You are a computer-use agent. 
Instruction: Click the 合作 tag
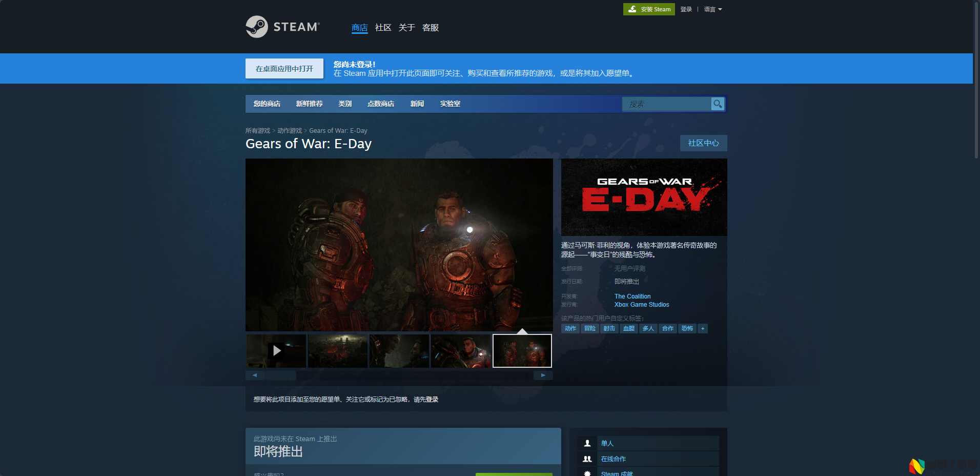pos(668,328)
